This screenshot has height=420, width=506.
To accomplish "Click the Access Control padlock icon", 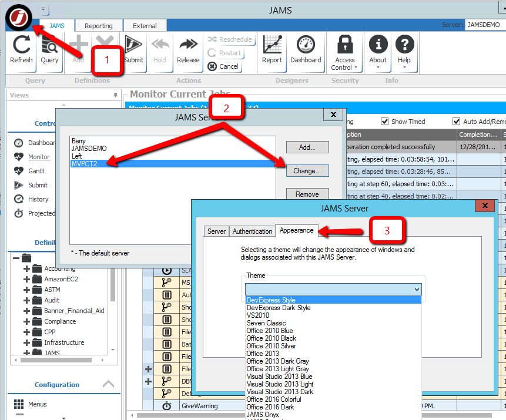I will (x=345, y=44).
